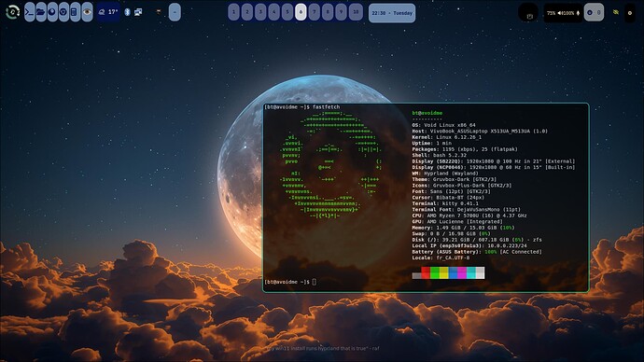Switch to workspace 7
The image size is (644, 362).
coord(315,12)
